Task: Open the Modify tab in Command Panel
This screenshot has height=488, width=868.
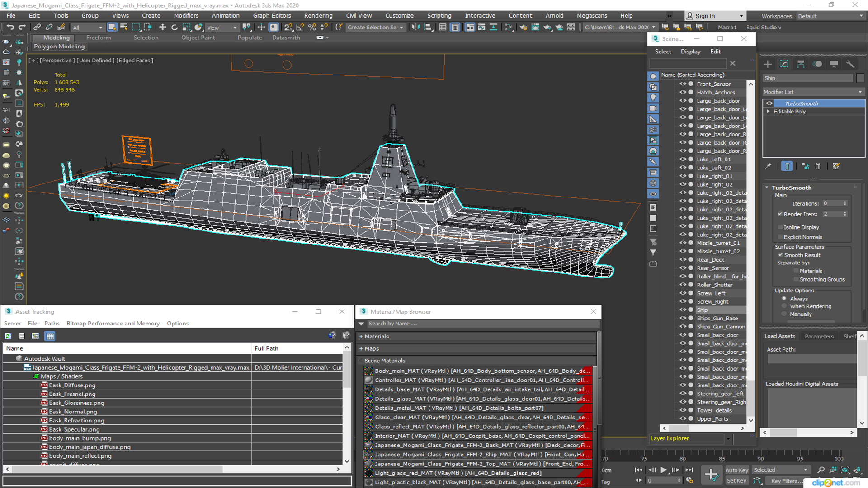Action: coord(784,64)
